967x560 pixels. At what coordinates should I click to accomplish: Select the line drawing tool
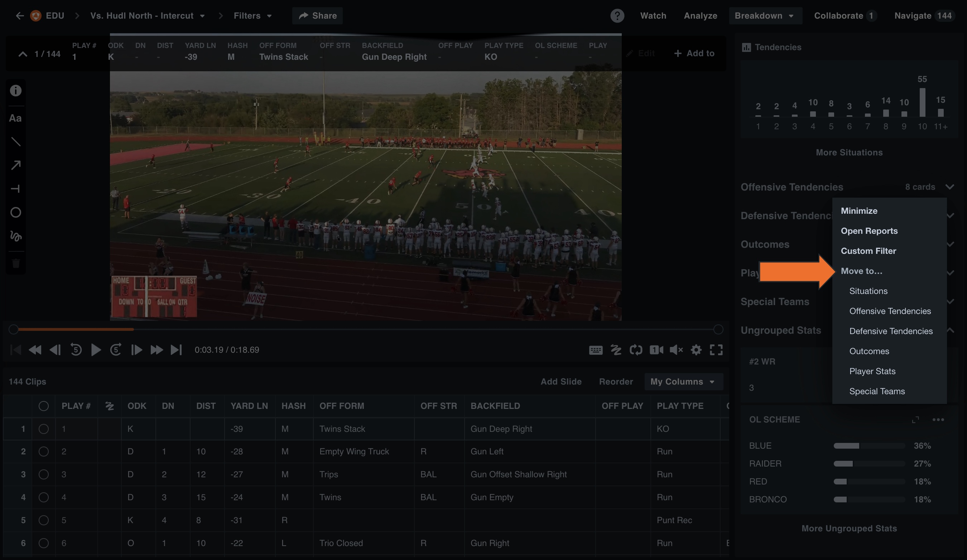pos(16,142)
